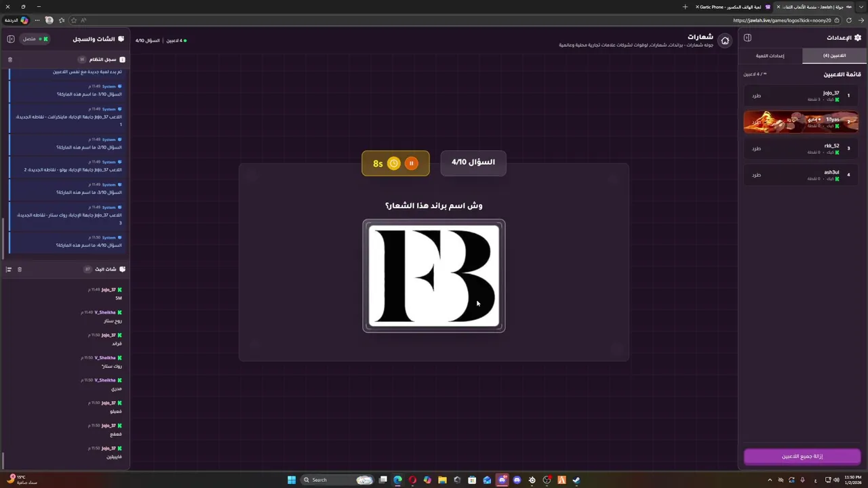Delete the system log entries
This screenshot has height=488, width=868.
[9, 60]
